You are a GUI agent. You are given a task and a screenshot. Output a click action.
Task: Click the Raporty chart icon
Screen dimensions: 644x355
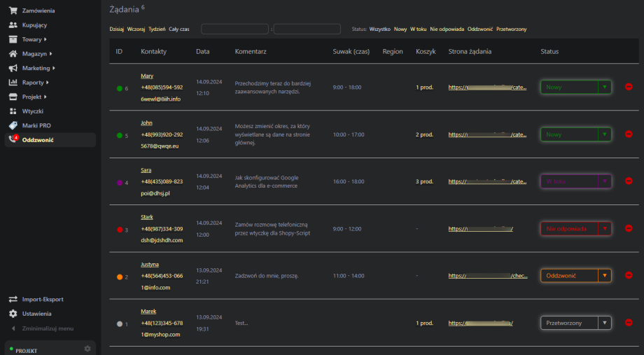coord(13,82)
